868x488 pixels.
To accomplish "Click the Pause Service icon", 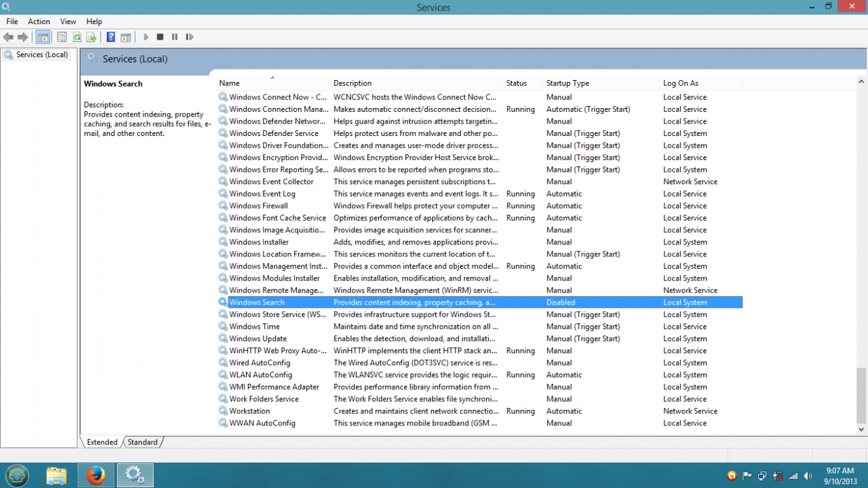I will click(174, 37).
